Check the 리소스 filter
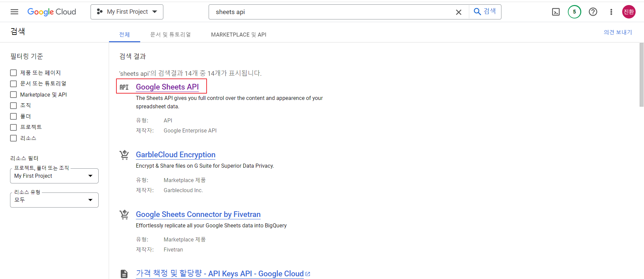Viewport: 644px width, 279px height. (x=13, y=138)
